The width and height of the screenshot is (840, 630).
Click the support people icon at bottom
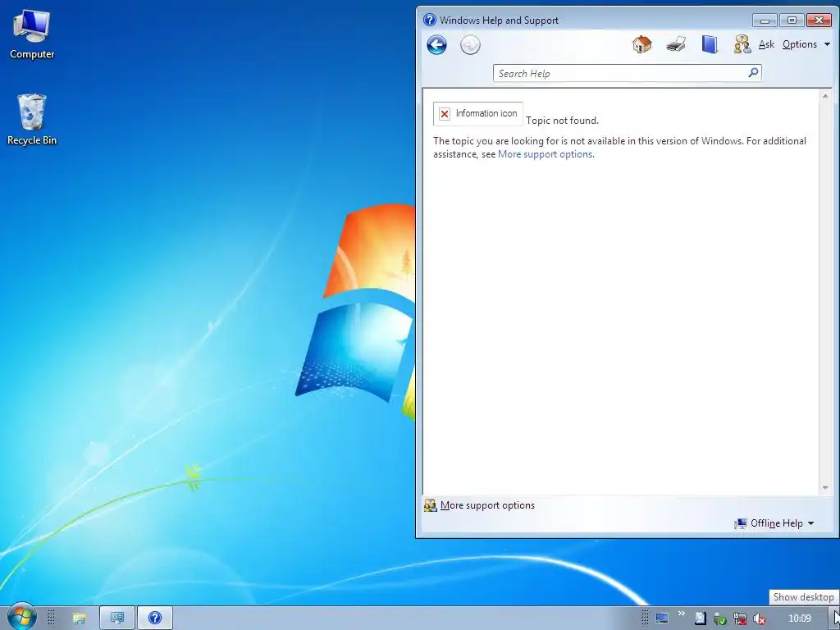[x=430, y=505]
